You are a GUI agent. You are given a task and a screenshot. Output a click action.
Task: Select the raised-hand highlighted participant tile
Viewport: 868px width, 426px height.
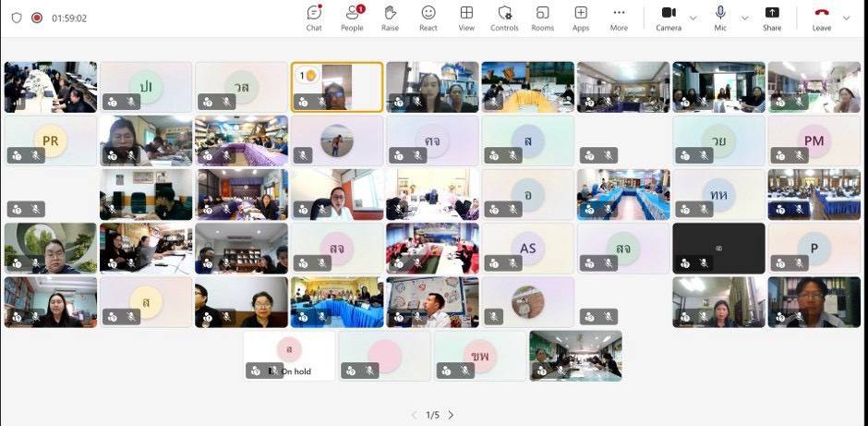pyautogui.click(x=337, y=87)
